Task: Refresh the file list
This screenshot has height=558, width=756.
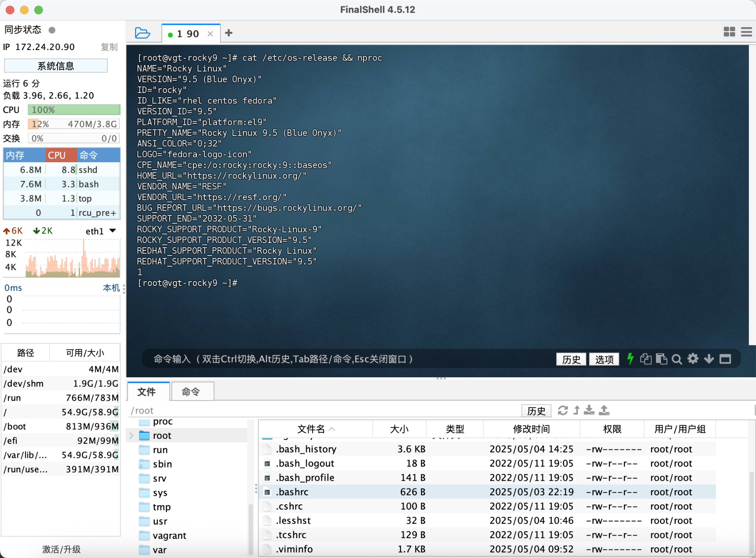Action: coord(563,410)
